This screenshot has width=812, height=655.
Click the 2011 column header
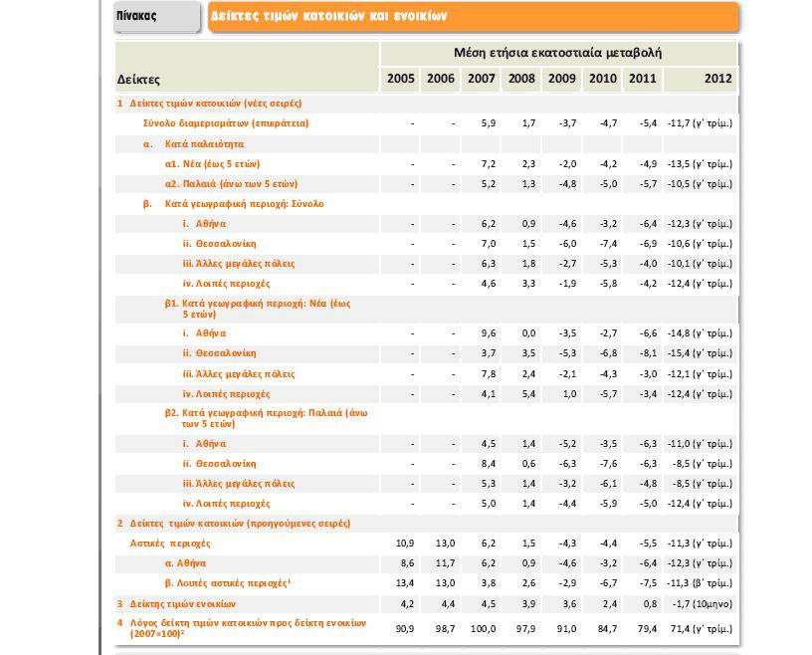(642, 79)
